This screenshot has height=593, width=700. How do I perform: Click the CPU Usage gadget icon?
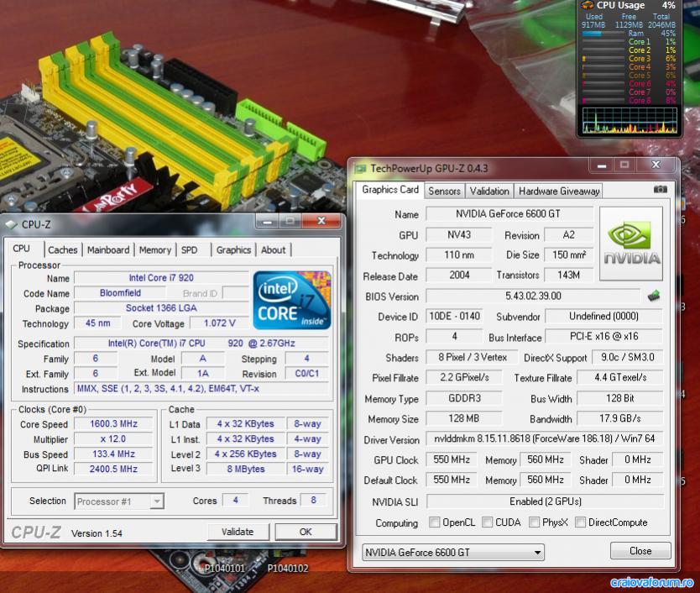587,5
